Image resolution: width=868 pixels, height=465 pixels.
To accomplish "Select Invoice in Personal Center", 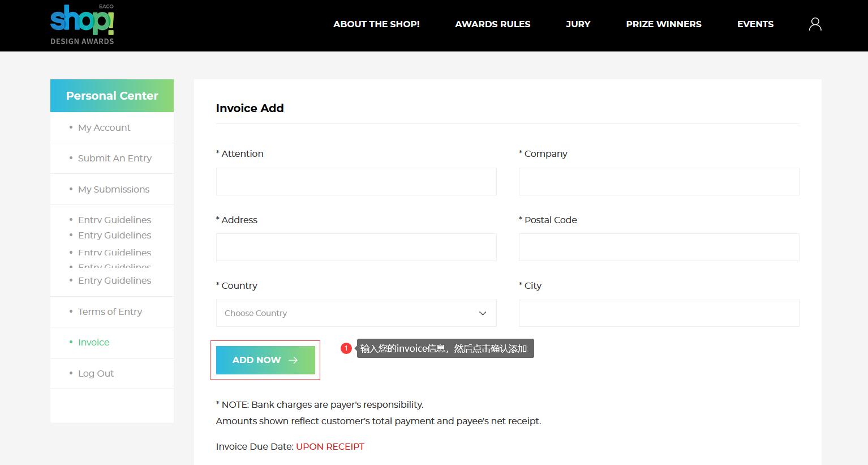I will (94, 343).
